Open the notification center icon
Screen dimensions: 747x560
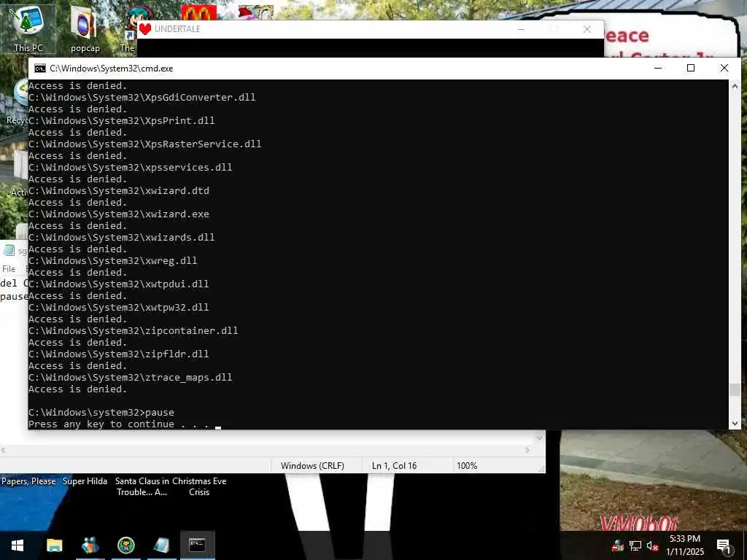(x=724, y=545)
